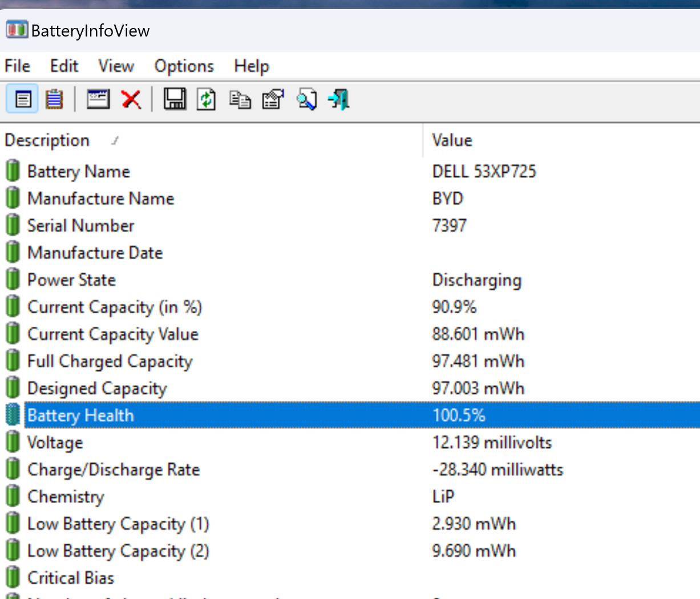The height and width of the screenshot is (599, 700).
Task: Click the window-shaped icon left of the red X
Action: (98, 99)
